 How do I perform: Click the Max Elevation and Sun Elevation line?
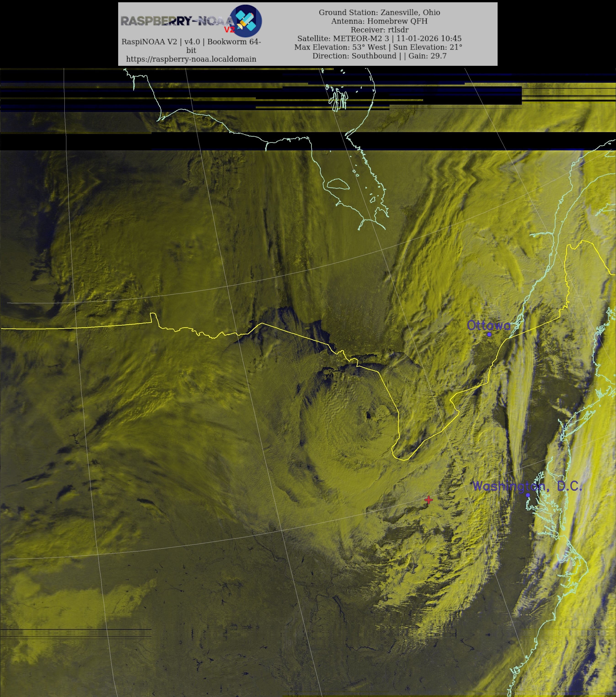pos(378,47)
